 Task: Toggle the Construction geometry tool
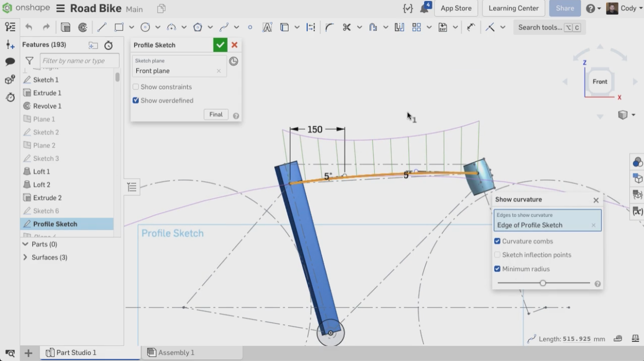pos(311,28)
